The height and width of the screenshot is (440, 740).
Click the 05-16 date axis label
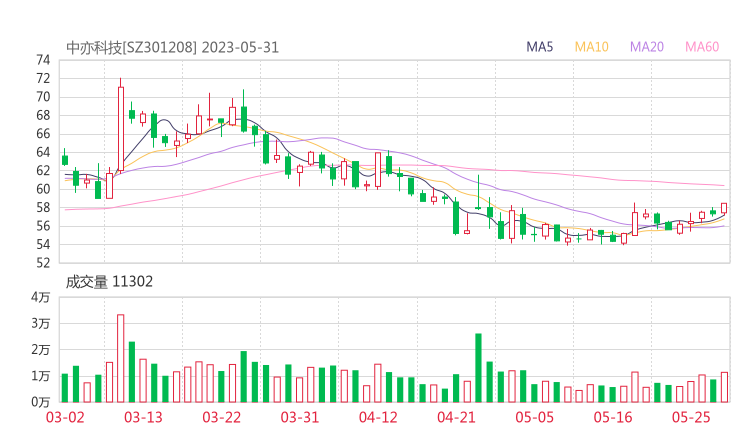613,417
